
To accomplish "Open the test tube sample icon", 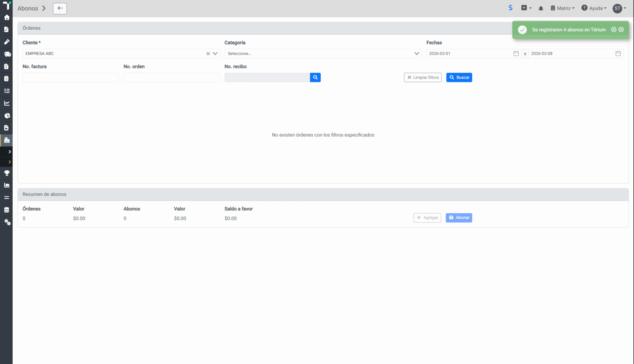I will tap(7, 42).
